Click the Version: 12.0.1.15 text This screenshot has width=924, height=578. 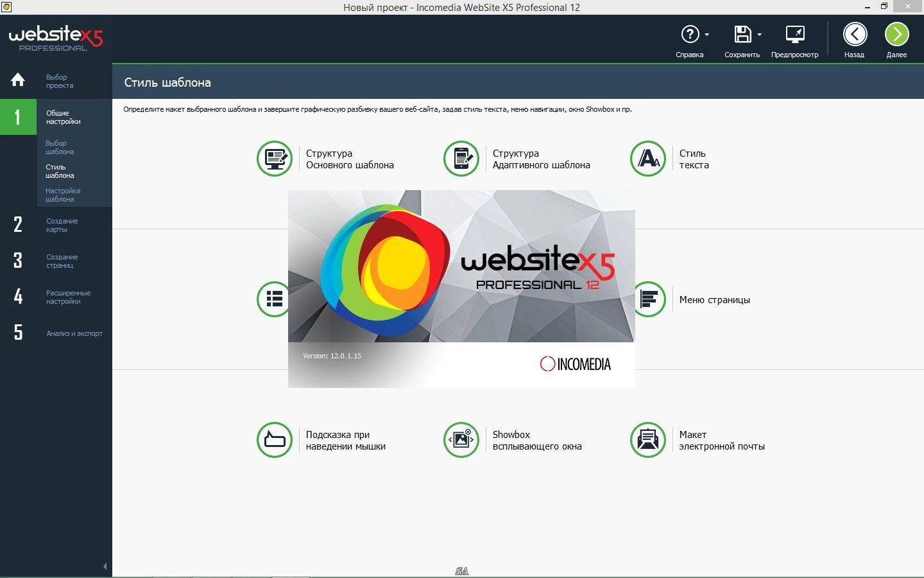(x=332, y=356)
